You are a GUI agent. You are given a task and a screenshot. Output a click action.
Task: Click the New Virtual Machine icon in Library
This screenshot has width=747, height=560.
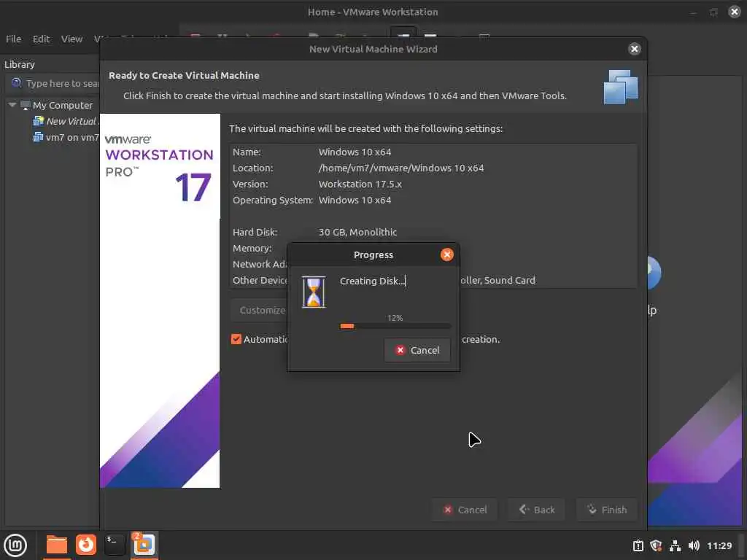tap(38, 121)
